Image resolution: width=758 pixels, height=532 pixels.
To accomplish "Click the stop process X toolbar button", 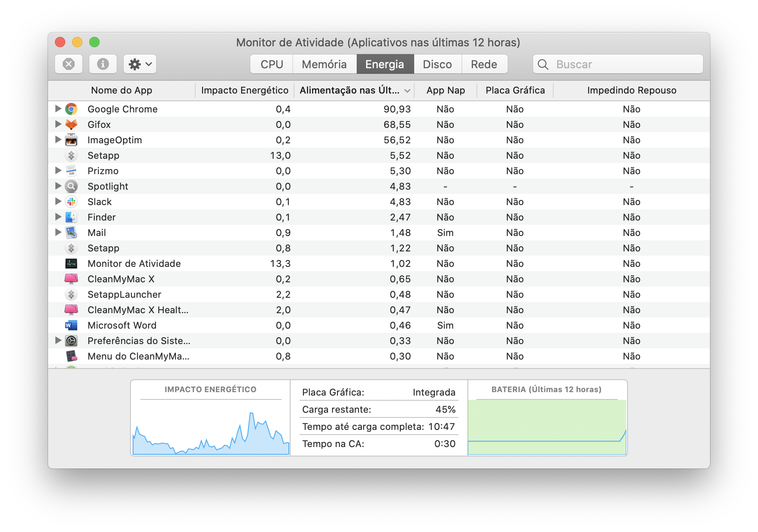I will tap(69, 64).
